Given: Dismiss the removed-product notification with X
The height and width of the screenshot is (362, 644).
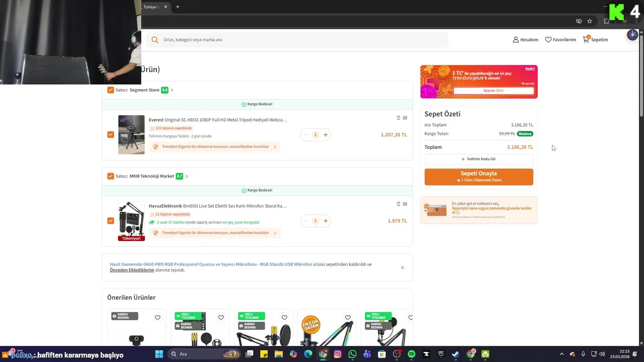Looking at the screenshot, I should (403, 267).
